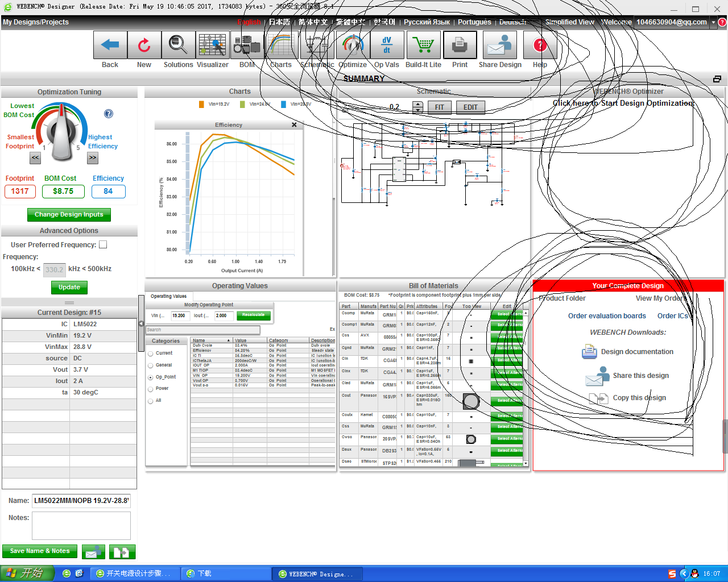Screen dimensions: 728x582
Task: Click the Change Design Inputs button
Action: click(x=69, y=214)
